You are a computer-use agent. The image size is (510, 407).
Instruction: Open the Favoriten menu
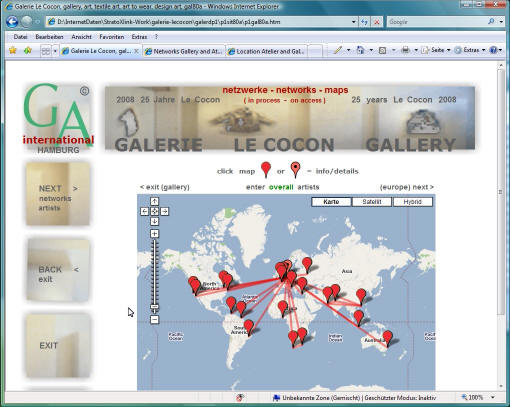point(112,37)
